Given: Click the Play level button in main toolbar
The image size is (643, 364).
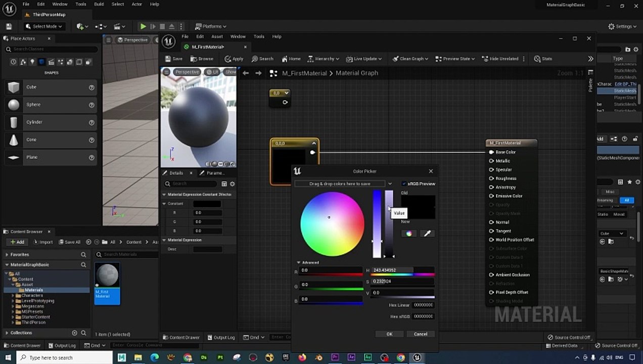Looking at the screenshot, I should click(143, 26).
